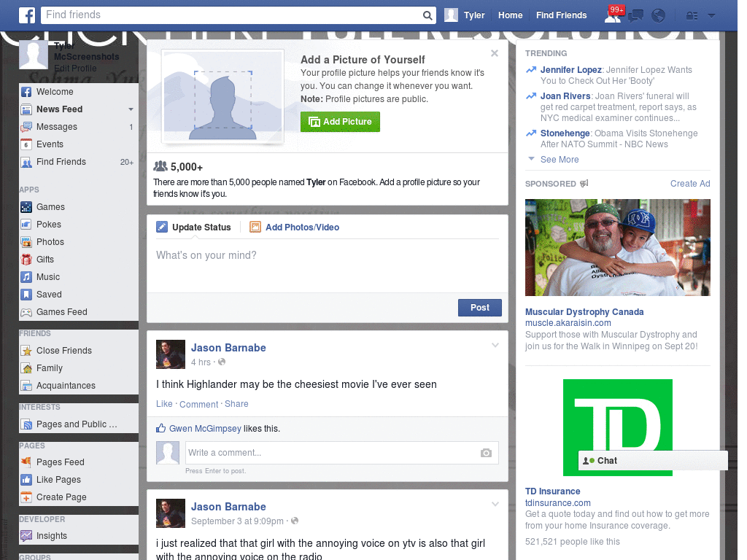Viewport: 747px width, 560px height.
Task: Open friend requests icon with 99+ badge
Action: tap(613, 15)
